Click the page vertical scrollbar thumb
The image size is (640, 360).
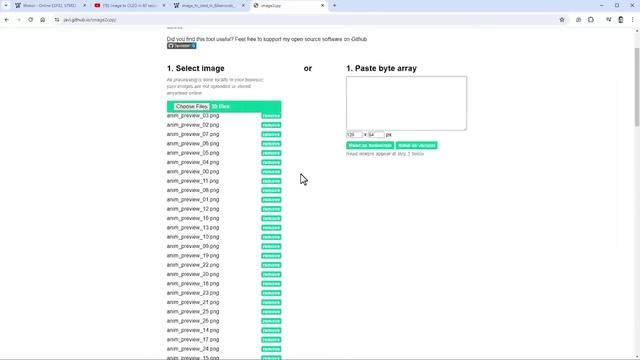pos(637,87)
